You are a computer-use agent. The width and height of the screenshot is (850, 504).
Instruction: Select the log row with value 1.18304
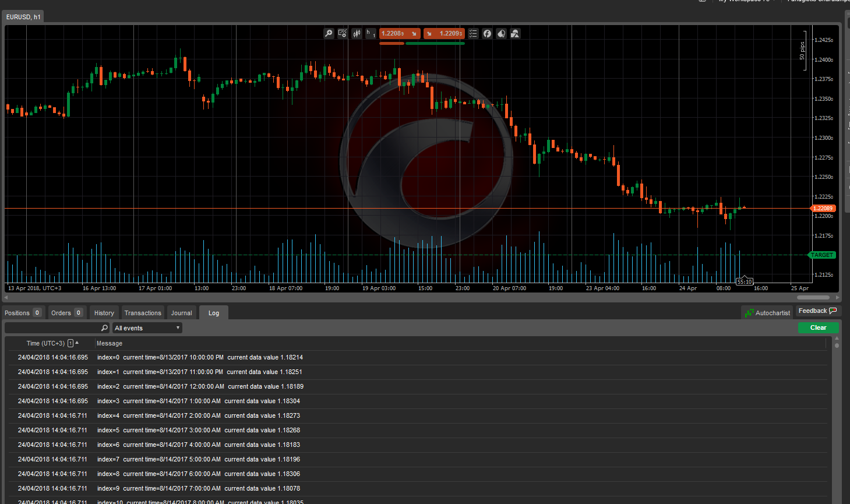tap(418, 401)
